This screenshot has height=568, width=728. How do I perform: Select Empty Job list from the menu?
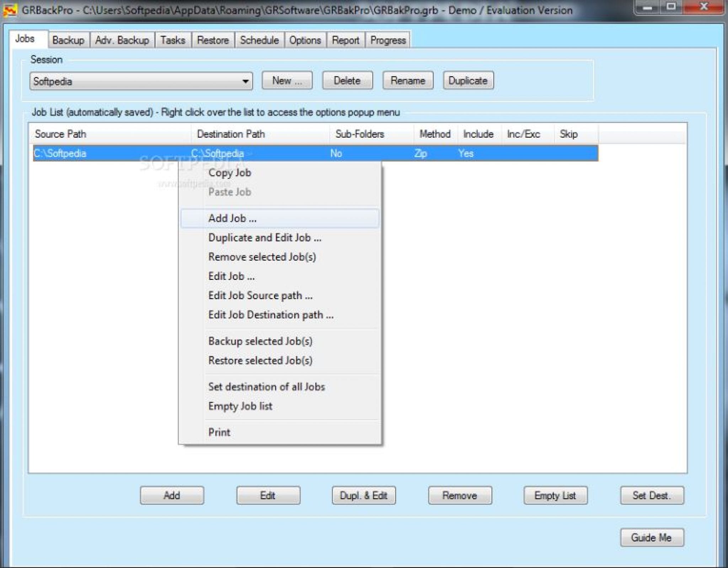pyautogui.click(x=240, y=406)
